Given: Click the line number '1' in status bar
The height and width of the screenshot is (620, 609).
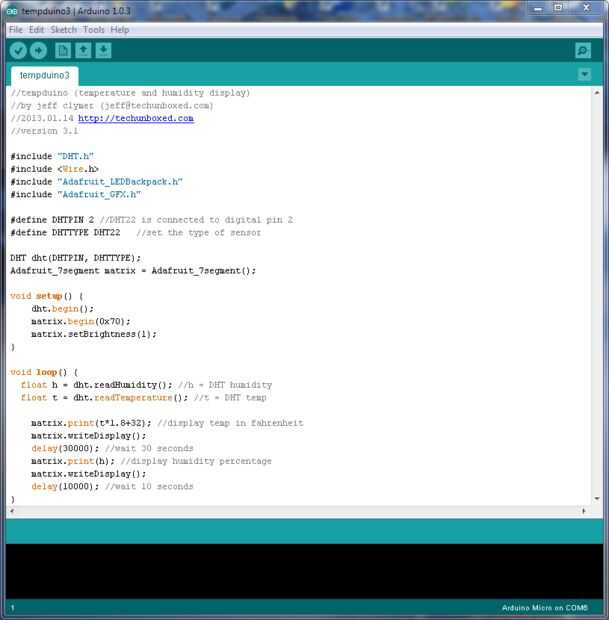Looking at the screenshot, I should 13,608.
